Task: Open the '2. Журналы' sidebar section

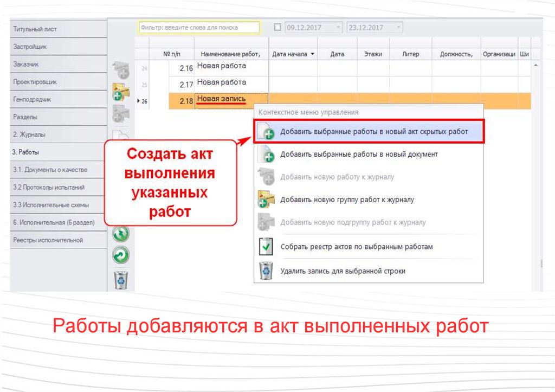Action: [53, 134]
